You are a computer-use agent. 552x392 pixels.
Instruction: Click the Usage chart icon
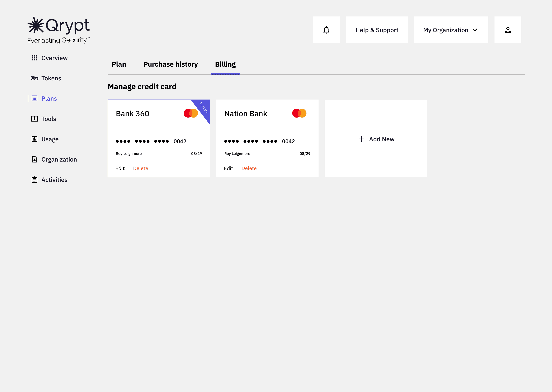(x=34, y=139)
